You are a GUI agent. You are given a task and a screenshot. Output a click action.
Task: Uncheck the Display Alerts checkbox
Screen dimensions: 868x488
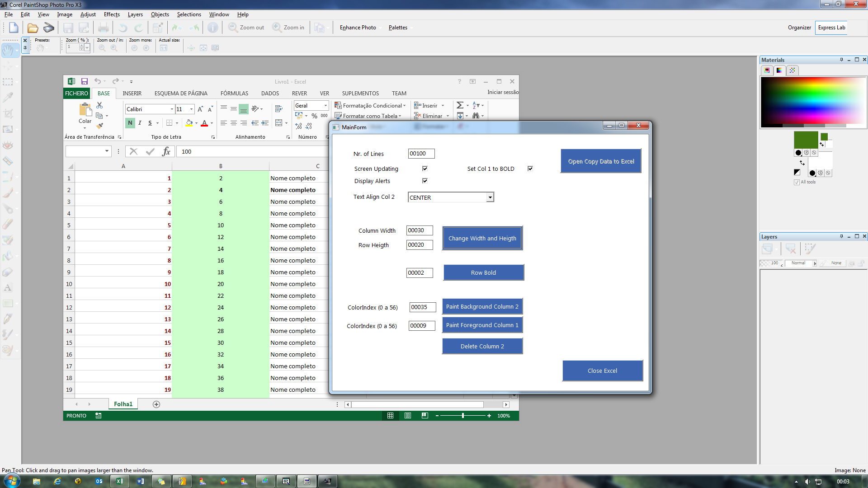coord(425,181)
